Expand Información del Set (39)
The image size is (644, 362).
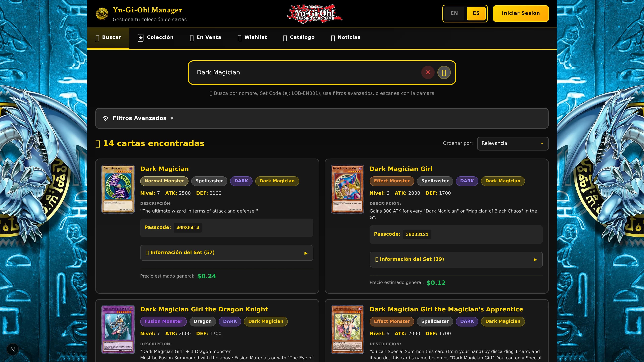pyautogui.click(x=456, y=260)
